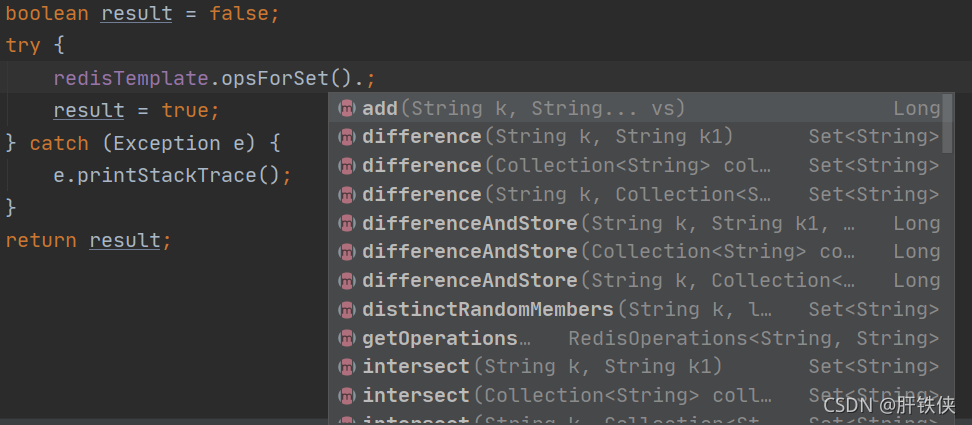
Task: Click the method icon beside distinctRandomMembers
Action: [347, 309]
